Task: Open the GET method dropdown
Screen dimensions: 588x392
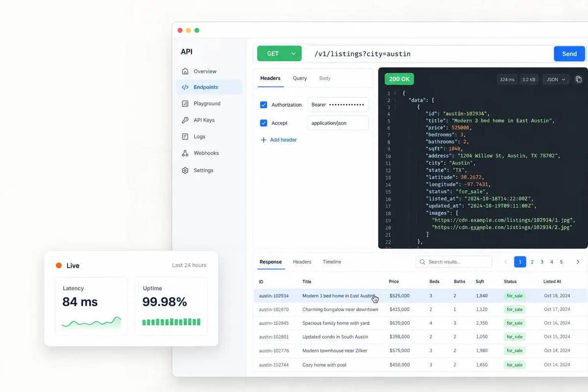Action: [x=279, y=54]
